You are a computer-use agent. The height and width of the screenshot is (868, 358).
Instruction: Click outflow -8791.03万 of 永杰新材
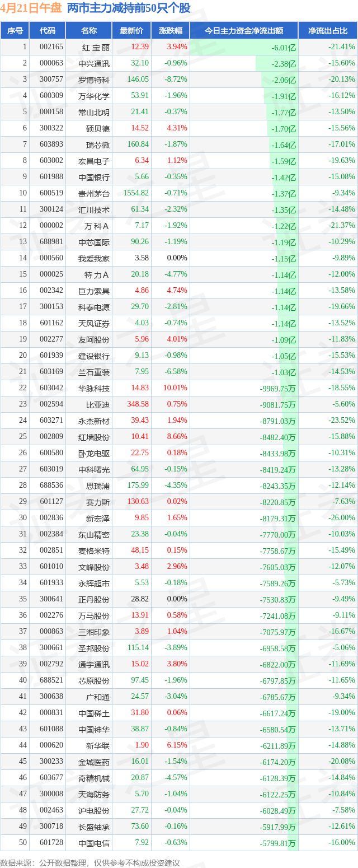[x=278, y=421]
